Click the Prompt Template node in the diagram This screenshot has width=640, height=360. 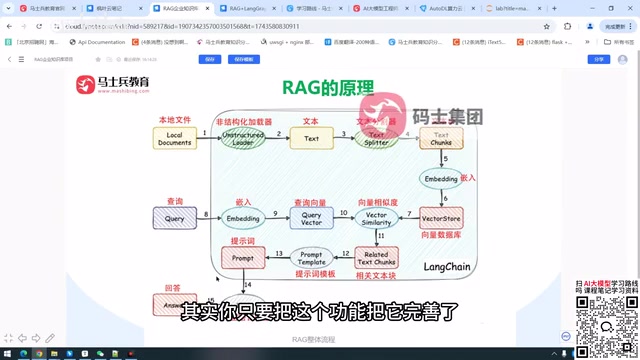tap(311, 258)
